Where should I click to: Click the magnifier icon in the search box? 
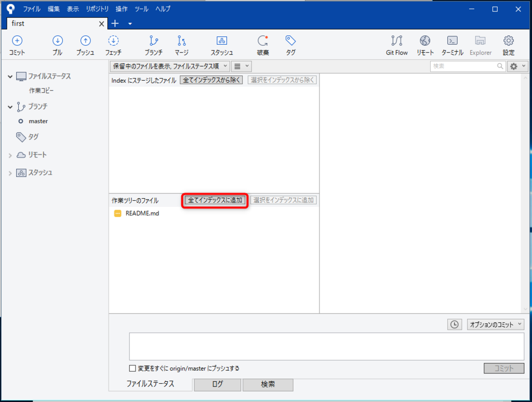coord(500,66)
